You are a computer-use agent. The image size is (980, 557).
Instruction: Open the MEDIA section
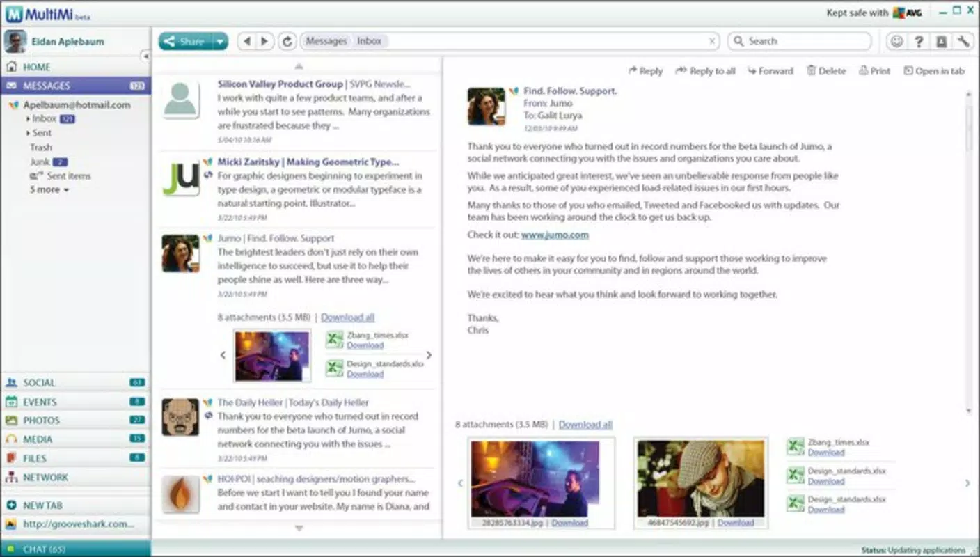coord(75,439)
